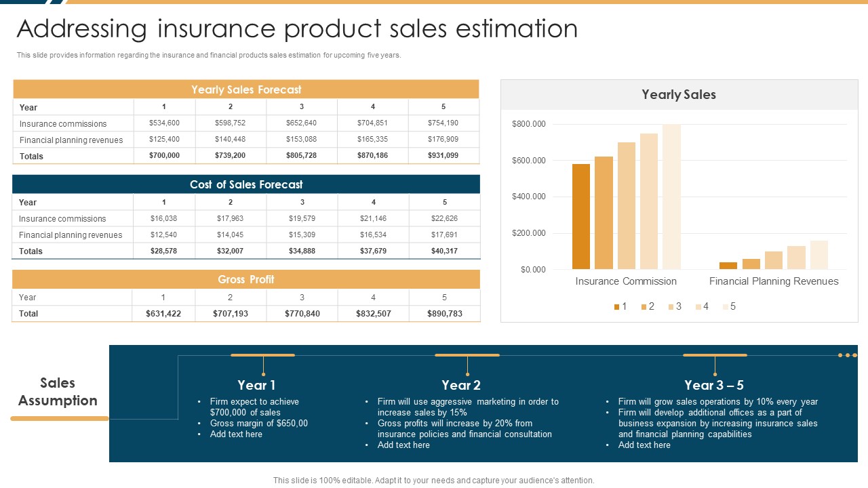Image resolution: width=868 pixels, height=488 pixels.
Task: Select the Year 2 timeline marker
Action: (467, 355)
